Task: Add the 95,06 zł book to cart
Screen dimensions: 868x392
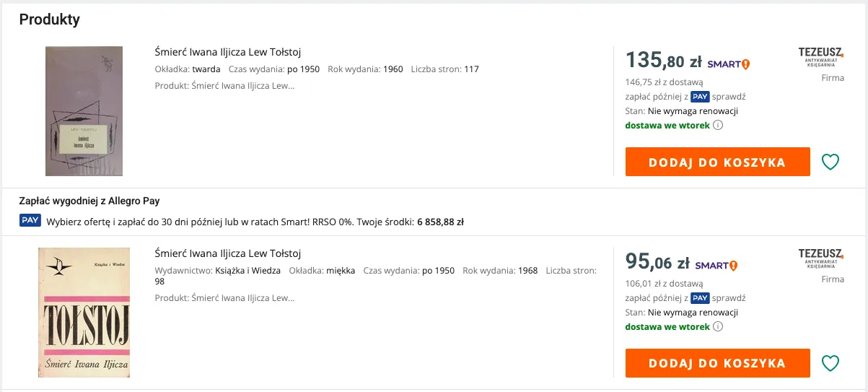Action: point(717,363)
